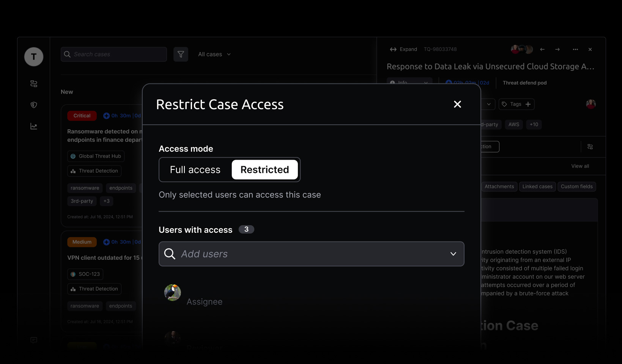Screen dimensions: 622x364
Task: Go to previous case with left arrow
Action: 542,49
